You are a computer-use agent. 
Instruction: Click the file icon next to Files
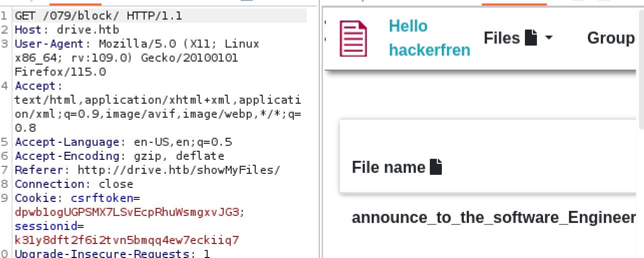[x=531, y=38]
